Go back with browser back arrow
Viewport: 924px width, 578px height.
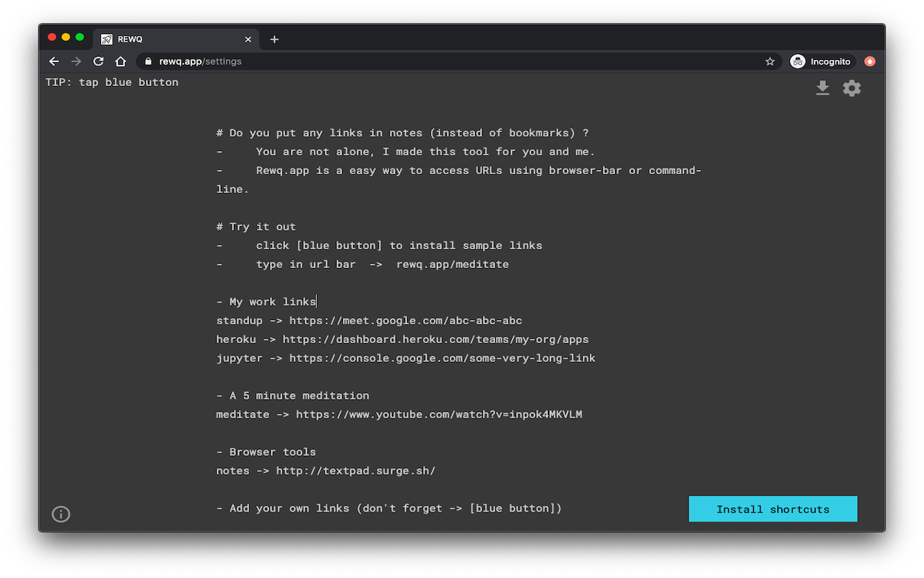point(54,61)
